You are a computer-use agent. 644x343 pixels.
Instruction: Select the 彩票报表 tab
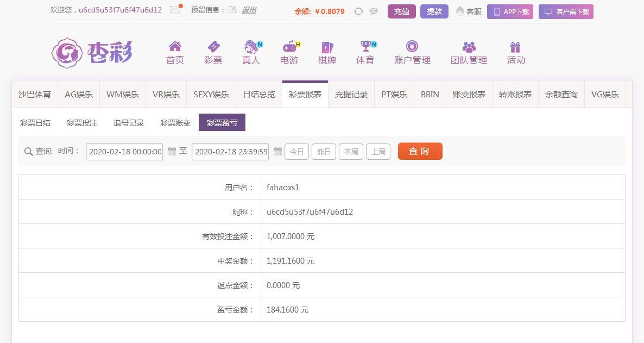(305, 95)
